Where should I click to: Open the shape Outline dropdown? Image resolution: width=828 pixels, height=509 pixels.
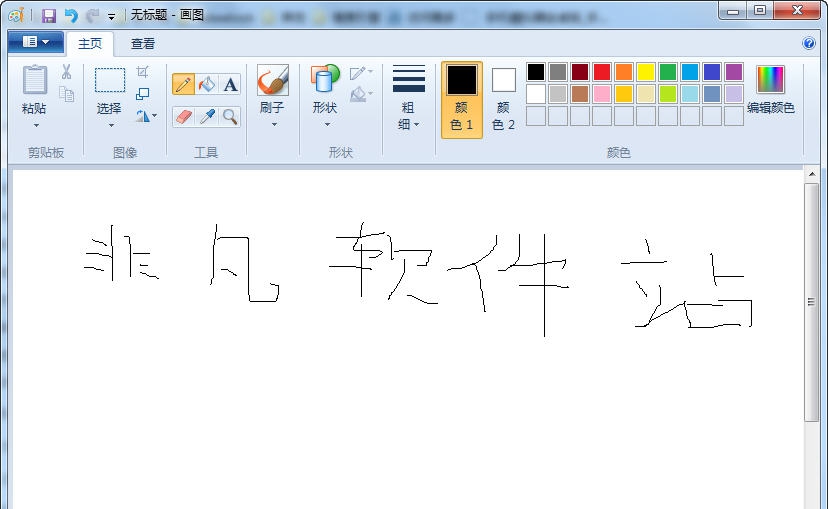tap(361, 72)
